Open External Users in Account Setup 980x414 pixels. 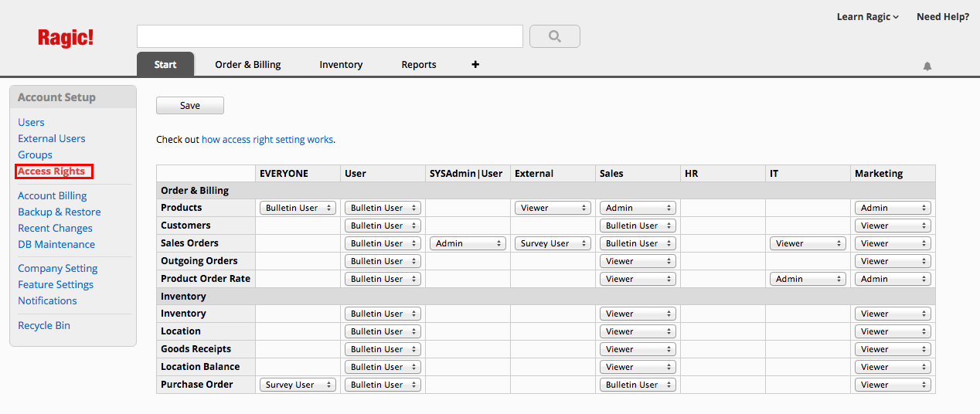click(52, 138)
